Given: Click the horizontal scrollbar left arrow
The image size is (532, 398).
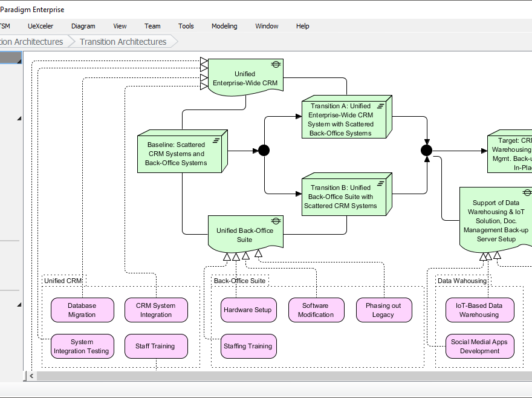Looking at the screenshot, I should point(31,376).
